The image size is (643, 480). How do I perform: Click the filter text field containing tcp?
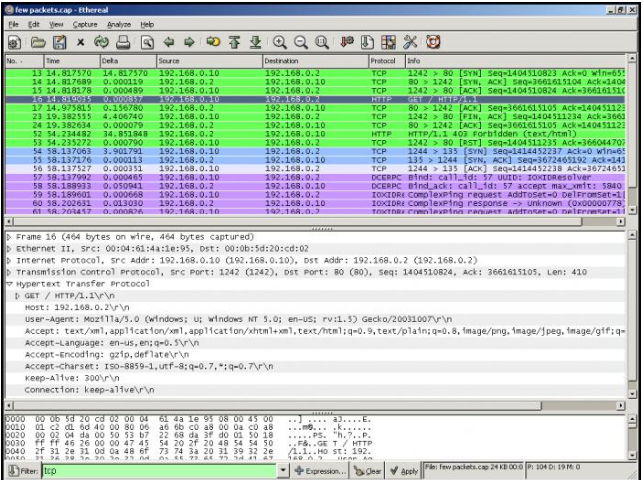159,471
